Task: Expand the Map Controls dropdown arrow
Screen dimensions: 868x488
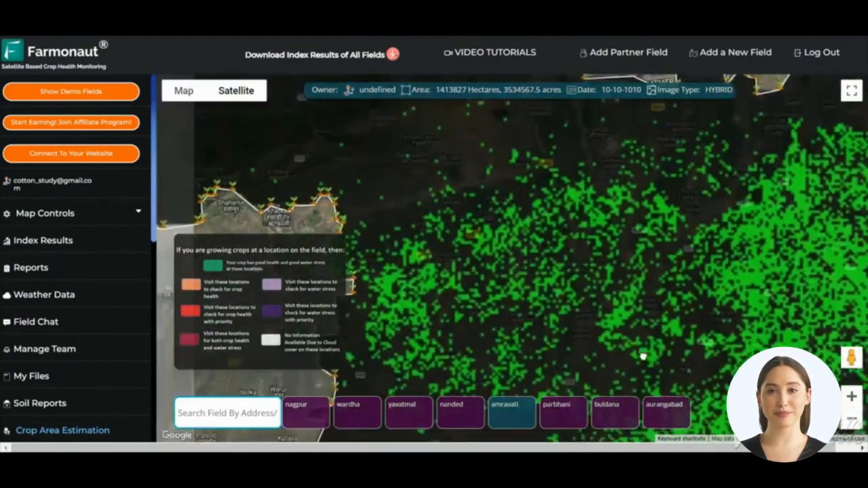Action: click(x=138, y=211)
